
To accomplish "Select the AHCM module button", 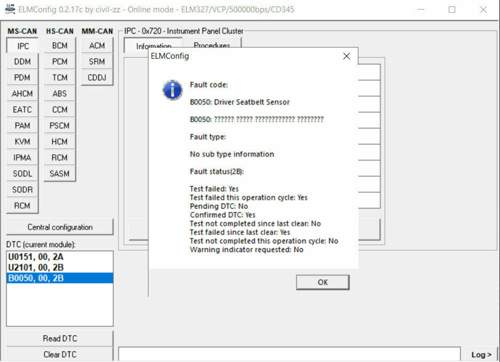I will [23, 94].
